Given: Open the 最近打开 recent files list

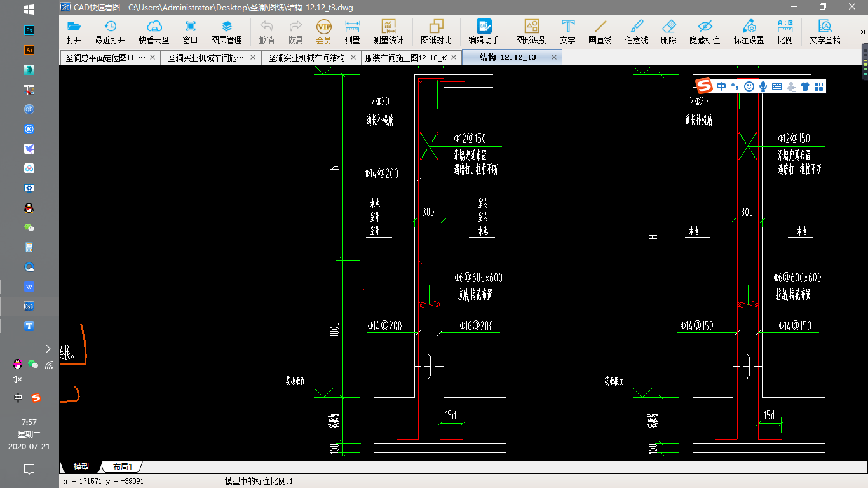Looking at the screenshot, I should (x=110, y=32).
